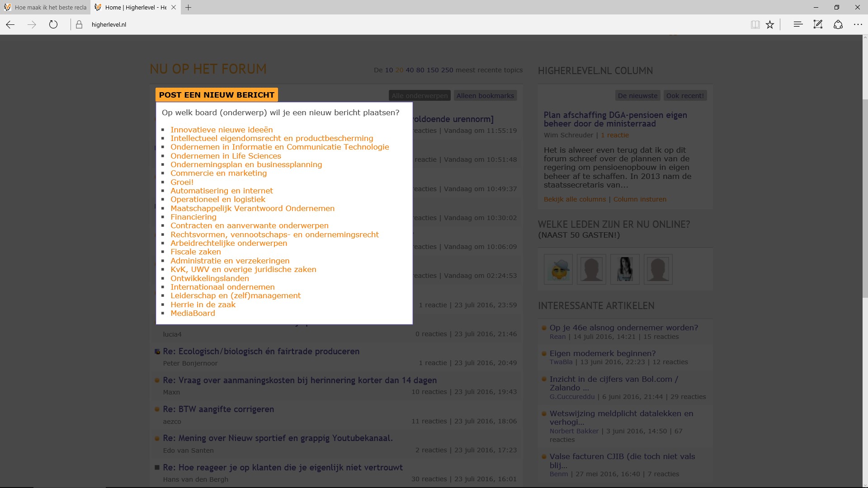Open 'Re: Ecologisch/biologisch én fairtrade produceren' topic

(261, 352)
